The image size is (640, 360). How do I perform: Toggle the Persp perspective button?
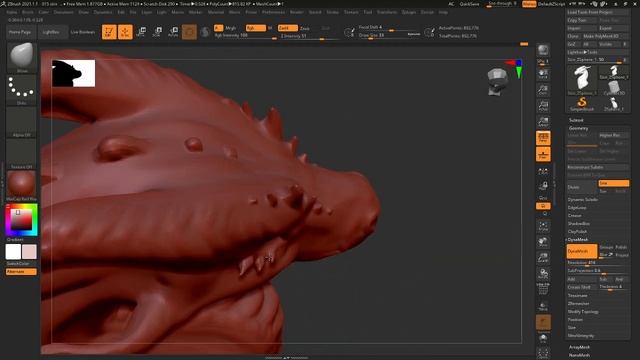coord(543,138)
